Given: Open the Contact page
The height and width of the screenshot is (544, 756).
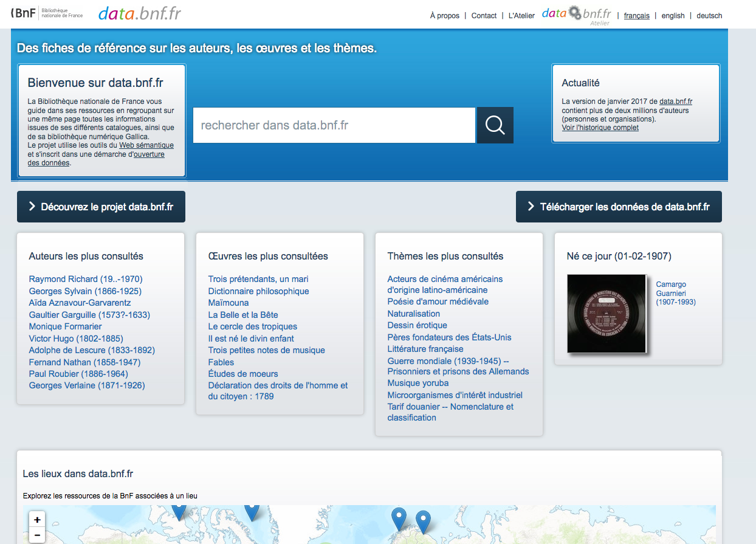Looking at the screenshot, I should (484, 16).
